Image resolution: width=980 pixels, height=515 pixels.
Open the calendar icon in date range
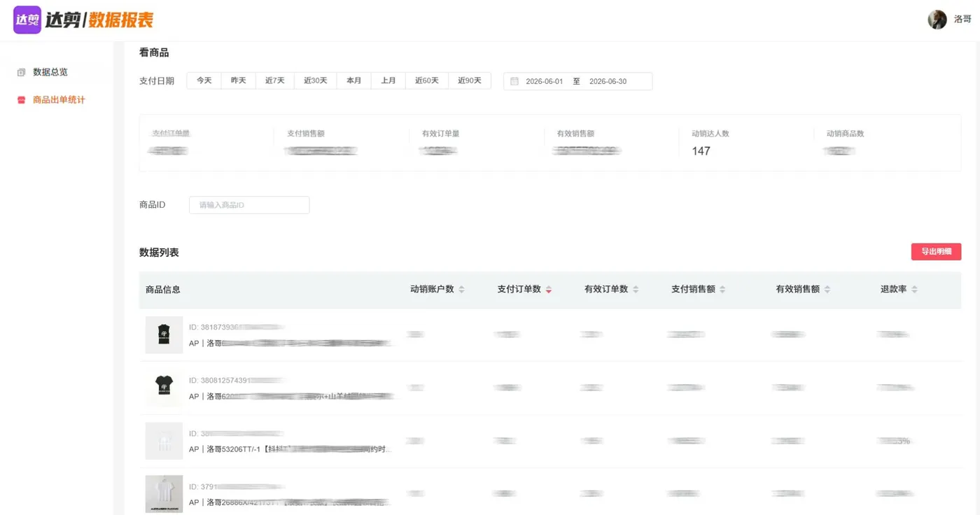point(514,81)
